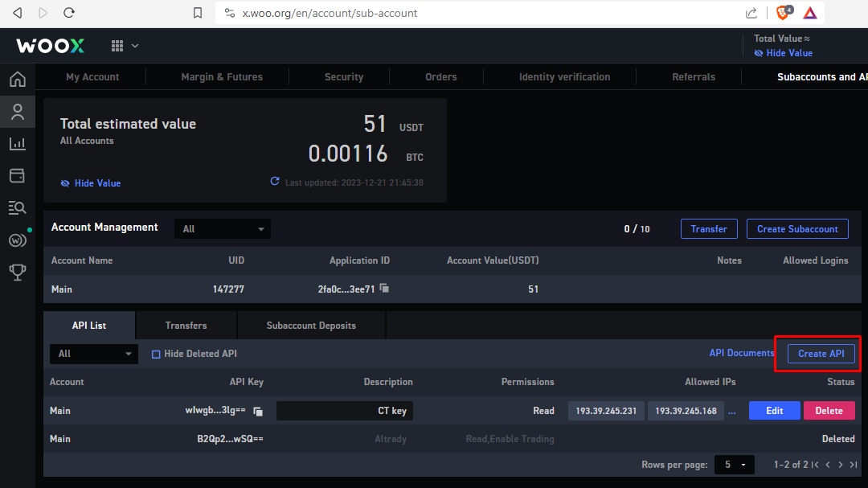Open the WOO token icon in sidebar

(x=18, y=240)
